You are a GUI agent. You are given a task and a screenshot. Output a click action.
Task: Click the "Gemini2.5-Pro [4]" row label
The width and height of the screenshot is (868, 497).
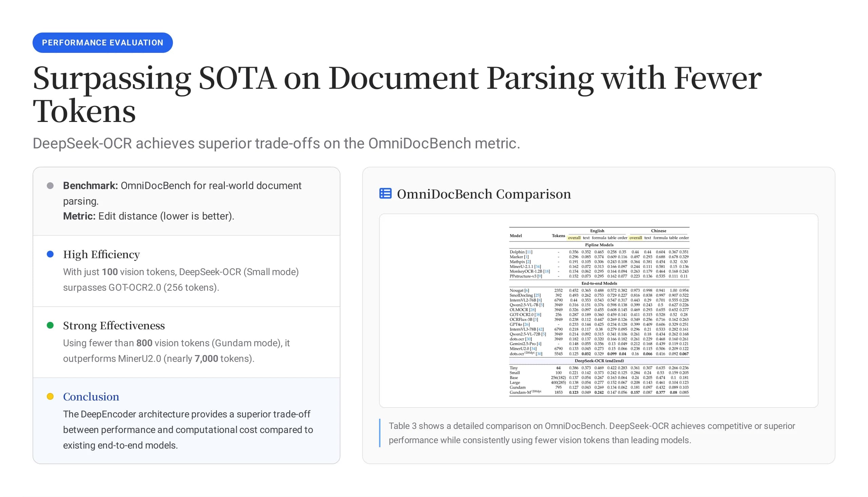coord(526,344)
